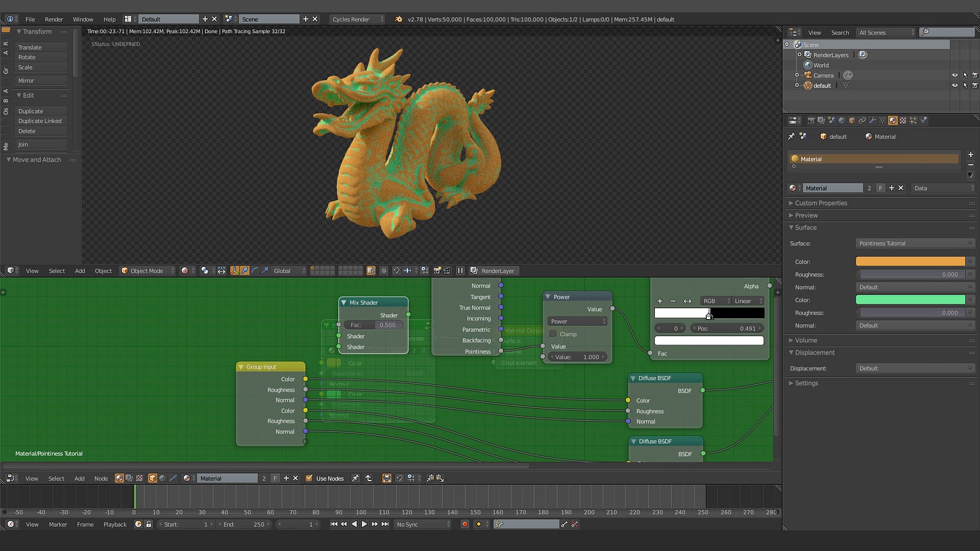Open the Material properties tab
Image resolution: width=980 pixels, height=551 pixels.
[893, 120]
